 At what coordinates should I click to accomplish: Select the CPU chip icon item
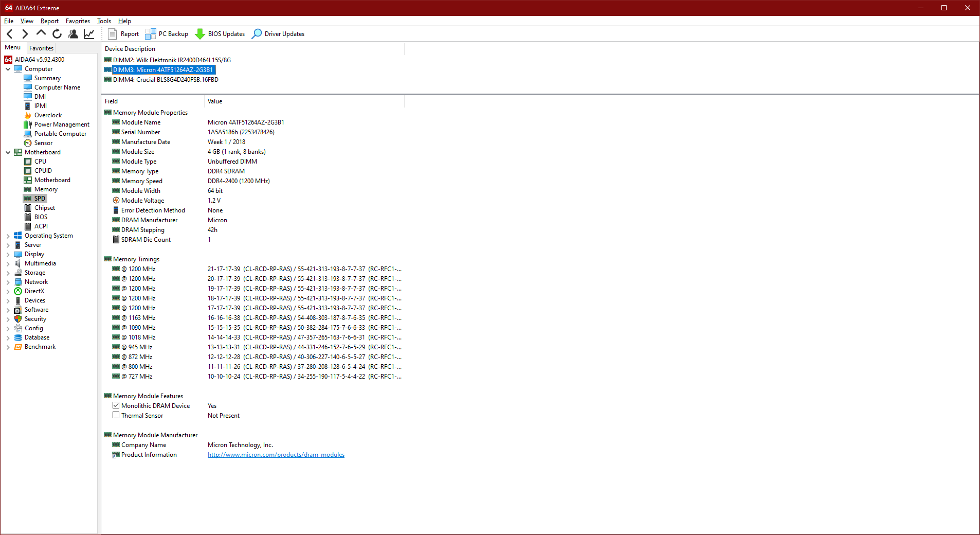[28, 162]
